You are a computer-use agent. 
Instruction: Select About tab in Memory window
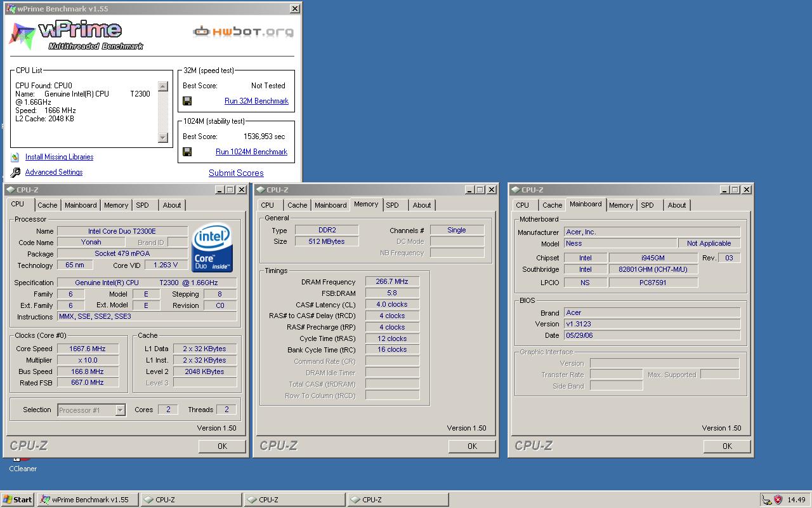(x=422, y=205)
